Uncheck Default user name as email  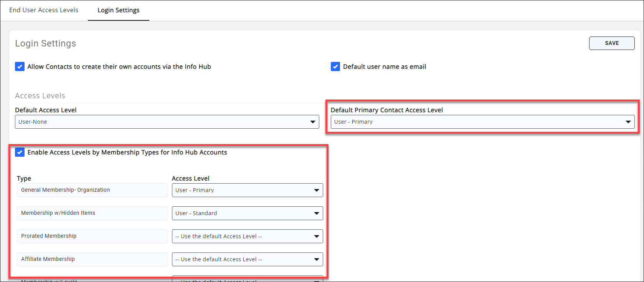[x=335, y=66]
